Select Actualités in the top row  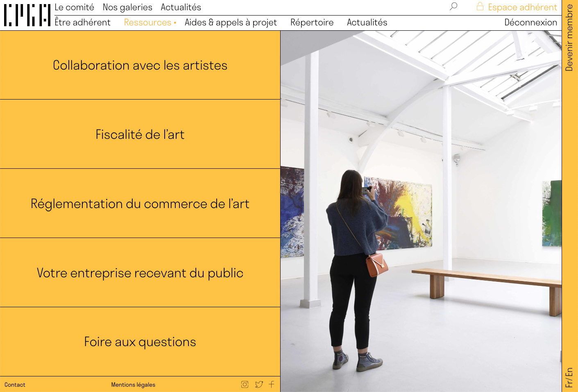(181, 7)
